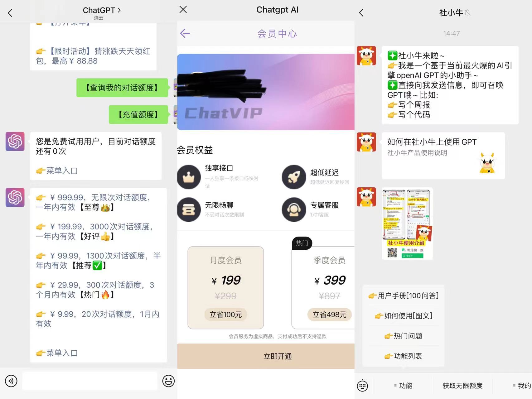Choose 用户手册[100问答] from popup menu

coord(404,296)
